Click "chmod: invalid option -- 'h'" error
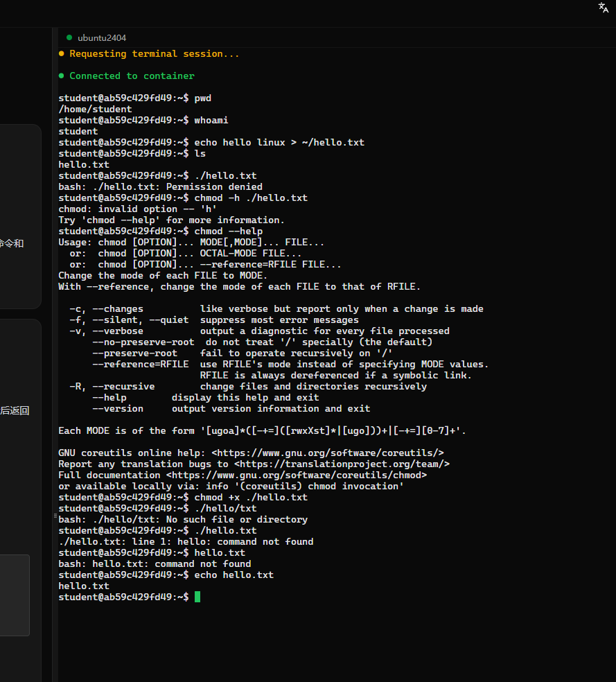The image size is (616, 682). click(x=138, y=209)
